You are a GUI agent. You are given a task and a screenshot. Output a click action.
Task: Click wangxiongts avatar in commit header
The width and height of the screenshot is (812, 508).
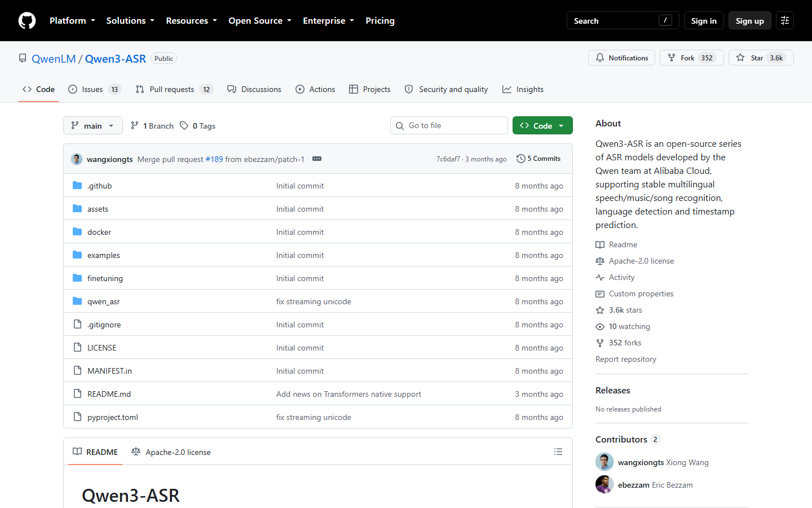(77, 159)
